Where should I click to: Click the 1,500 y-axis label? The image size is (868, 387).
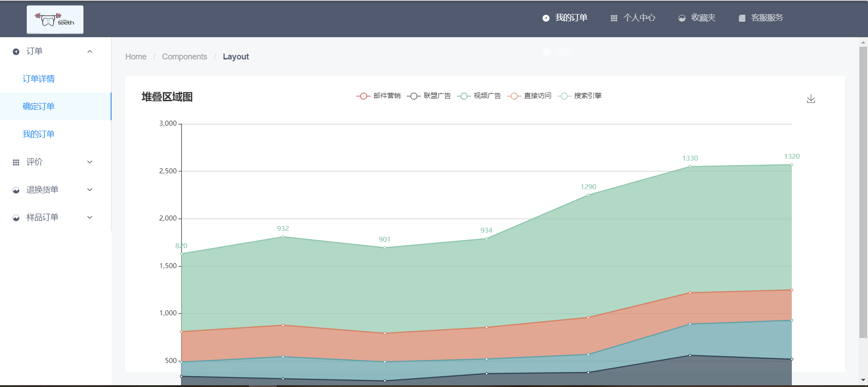pyautogui.click(x=168, y=266)
